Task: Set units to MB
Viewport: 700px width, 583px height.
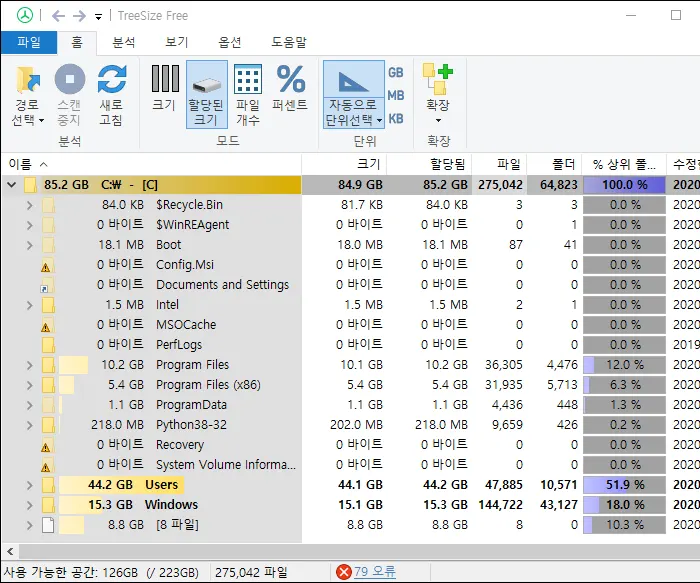Action: click(x=396, y=96)
